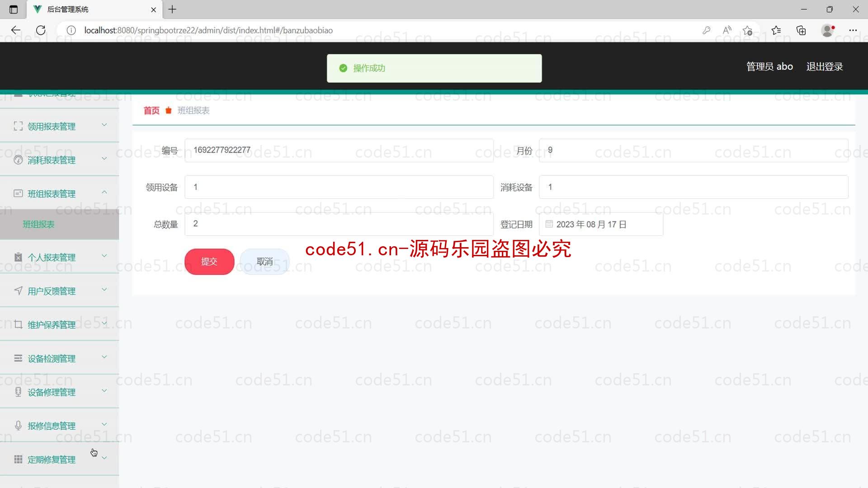The width and height of the screenshot is (868, 488).
Task: Open the 领用报表管理 menu
Action: 59,126
